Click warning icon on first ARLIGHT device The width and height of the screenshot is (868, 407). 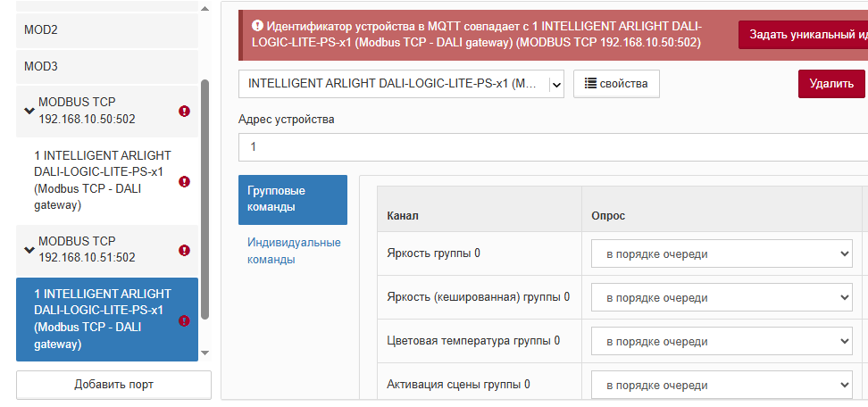tap(185, 181)
